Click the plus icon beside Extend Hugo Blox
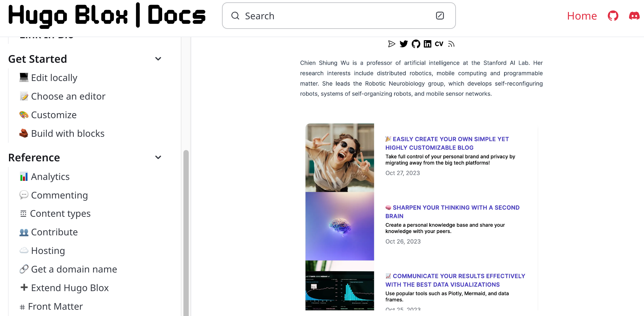This screenshot has width=644, height=316. click(24, 287)
